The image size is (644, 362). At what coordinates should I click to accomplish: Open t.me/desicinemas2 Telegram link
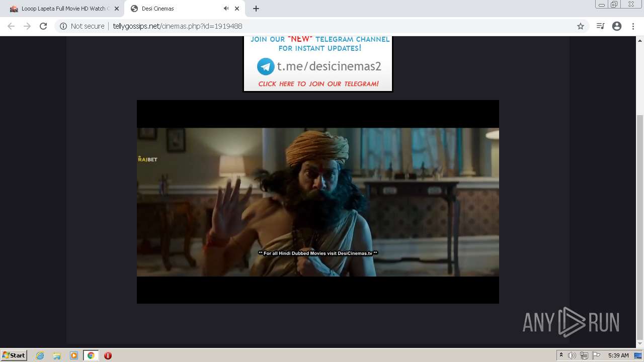[x=329, y=66]
